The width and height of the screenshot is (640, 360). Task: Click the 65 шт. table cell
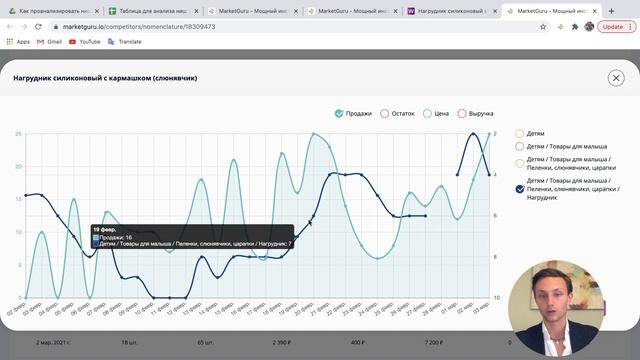205,342
